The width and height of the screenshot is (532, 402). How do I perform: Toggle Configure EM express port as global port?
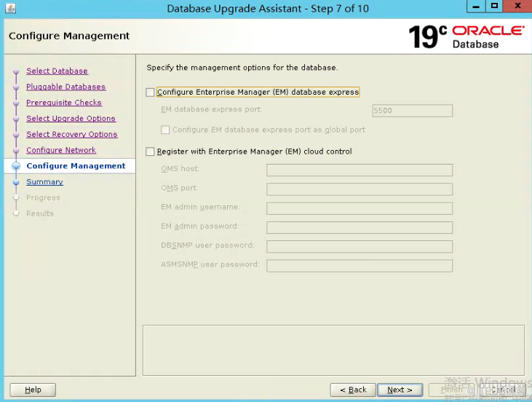click(x=165, y=130)
